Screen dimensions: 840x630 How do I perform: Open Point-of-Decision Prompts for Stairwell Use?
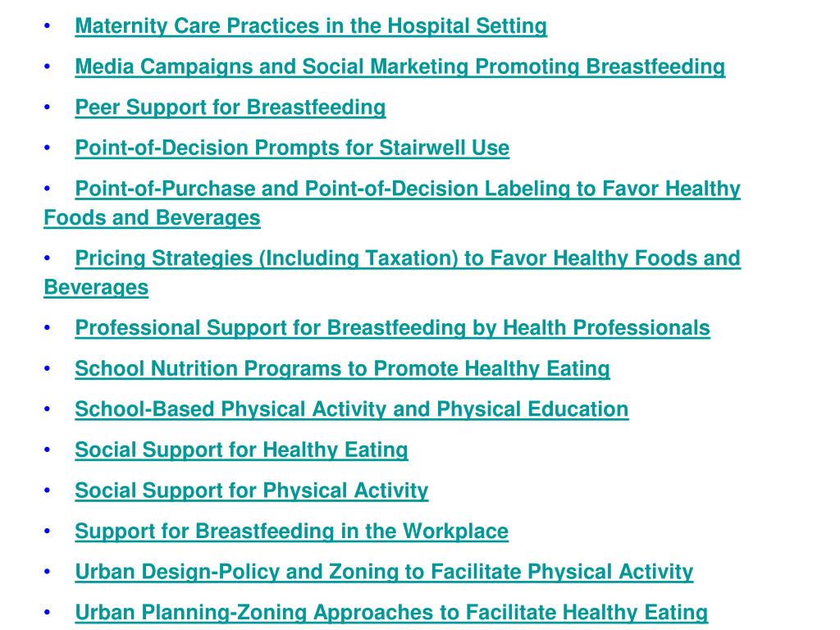point(292,148)
